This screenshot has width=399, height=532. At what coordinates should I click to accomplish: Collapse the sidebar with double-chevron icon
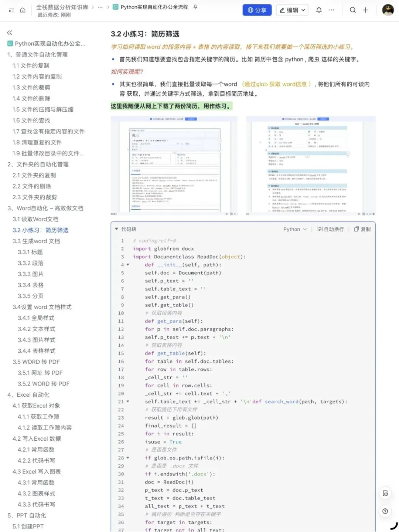click(10, 33)
